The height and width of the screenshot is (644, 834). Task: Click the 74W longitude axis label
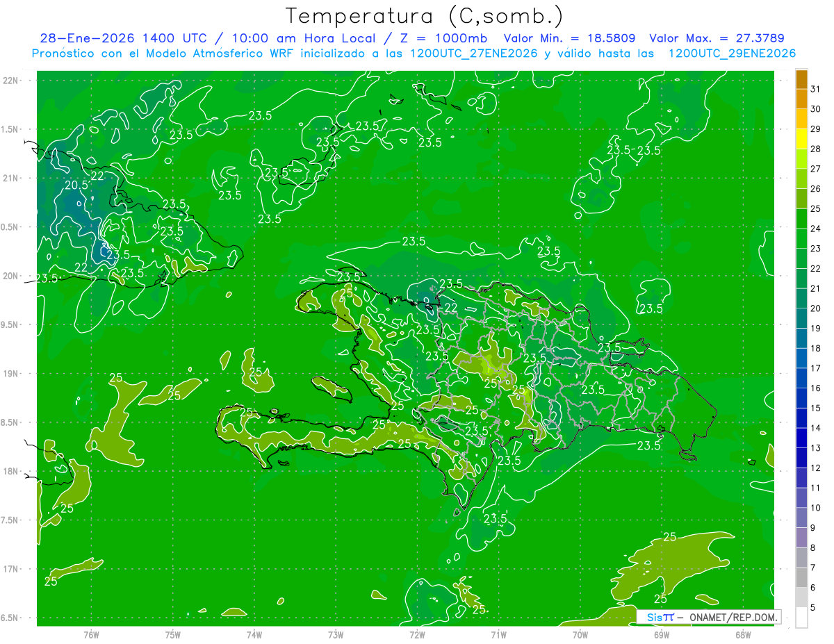tap(254, 635)
